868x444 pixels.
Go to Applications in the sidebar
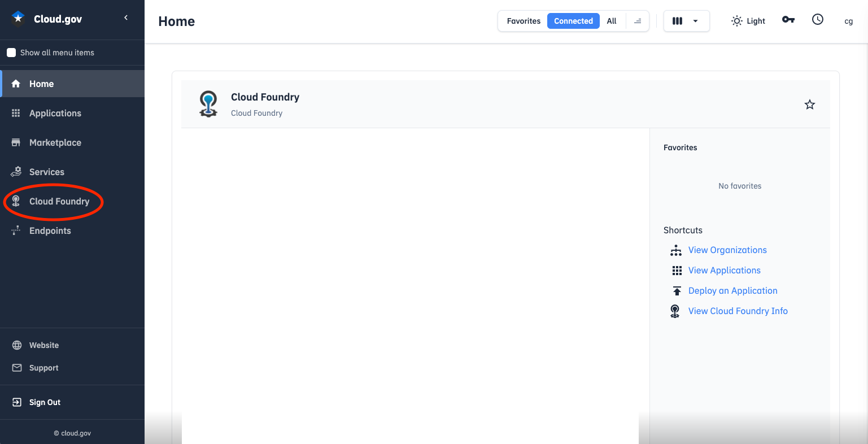pos(72,113)
